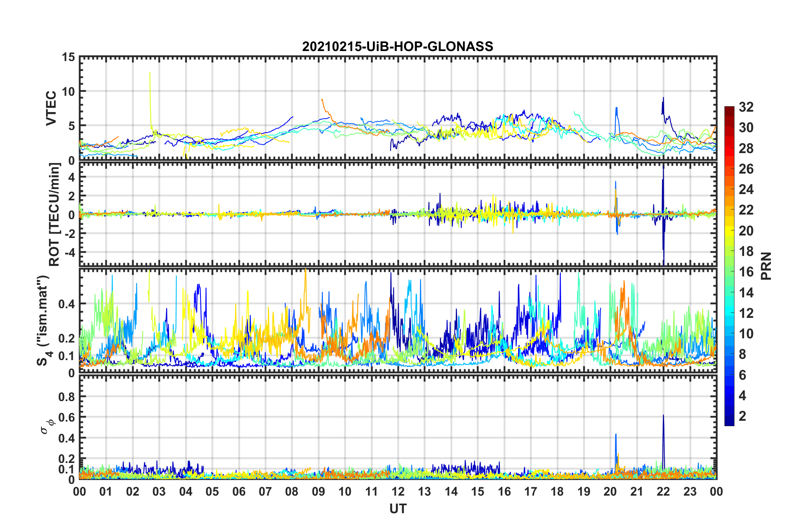
Task: Click colorbar tick label 8
Action: pos(742,354)
